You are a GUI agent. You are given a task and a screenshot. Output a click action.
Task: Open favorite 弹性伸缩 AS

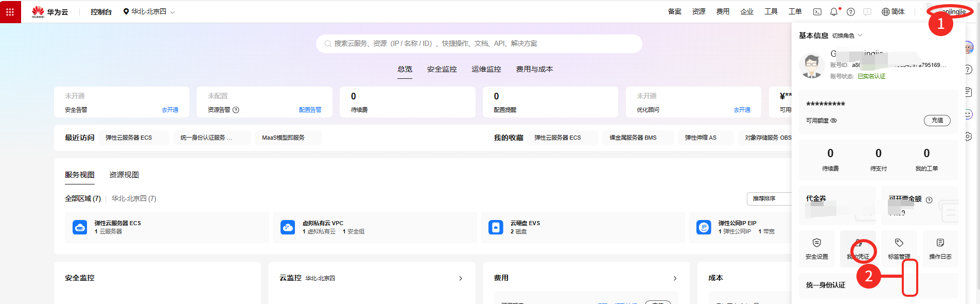pos(706,138)
